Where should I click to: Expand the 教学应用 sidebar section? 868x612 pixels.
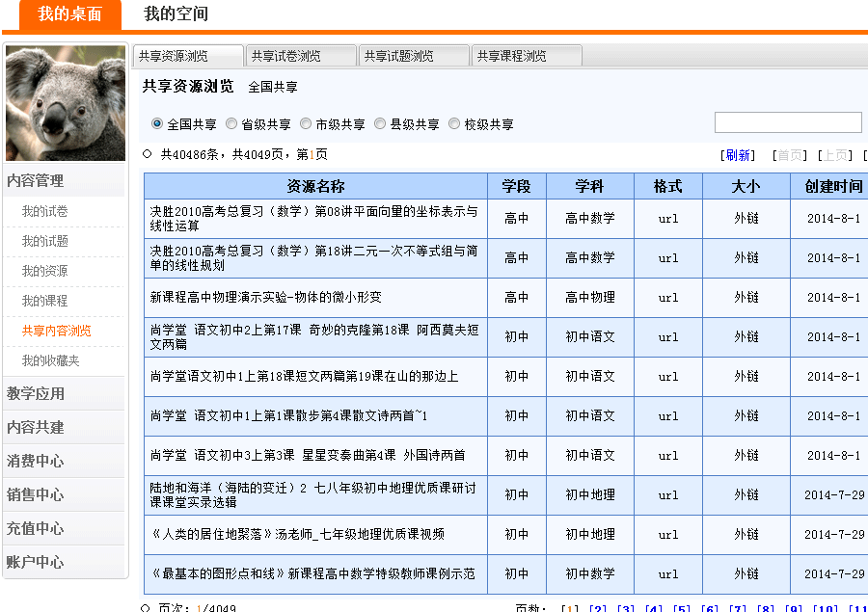coord(36,393)
